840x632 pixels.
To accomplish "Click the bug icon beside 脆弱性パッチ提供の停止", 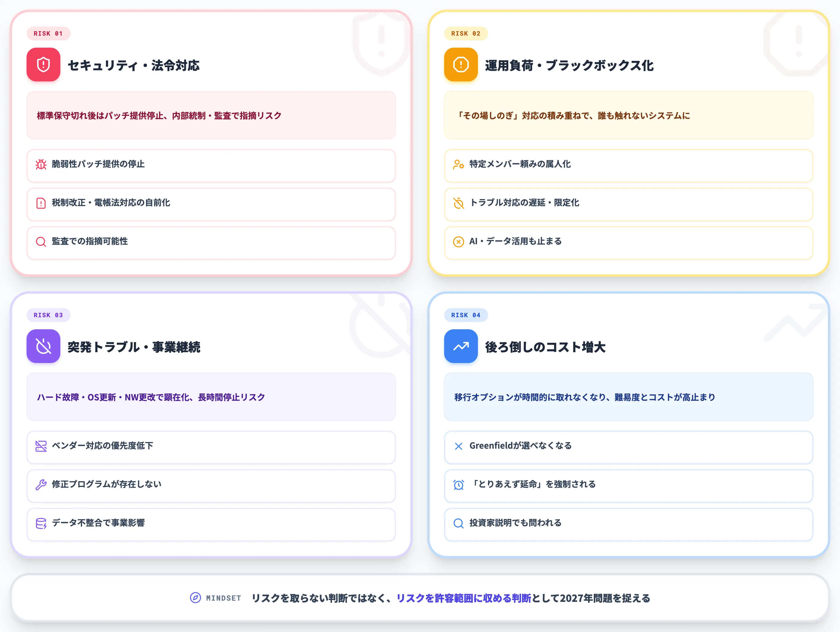I will click(x=41, y=164).
